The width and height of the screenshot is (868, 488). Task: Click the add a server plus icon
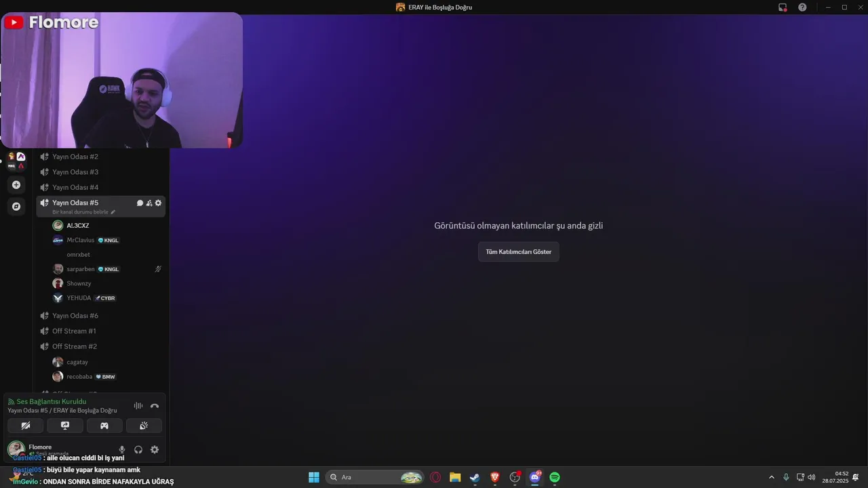16,184
